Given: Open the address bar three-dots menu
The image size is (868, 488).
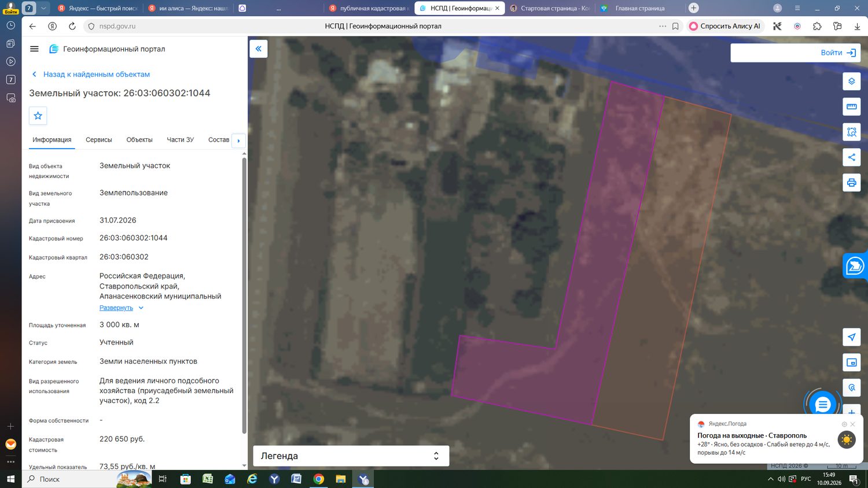Looking at the screenshot, I should click(x=663, y=26).
